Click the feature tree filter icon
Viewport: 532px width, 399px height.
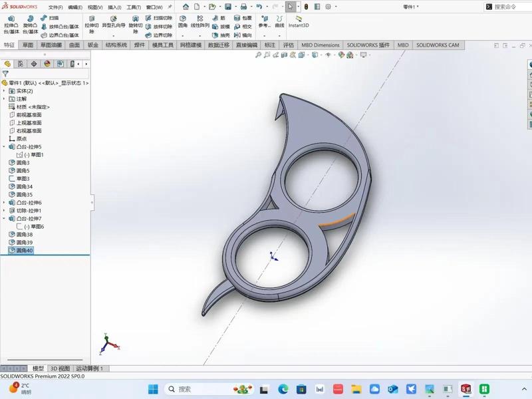point(5,74)
